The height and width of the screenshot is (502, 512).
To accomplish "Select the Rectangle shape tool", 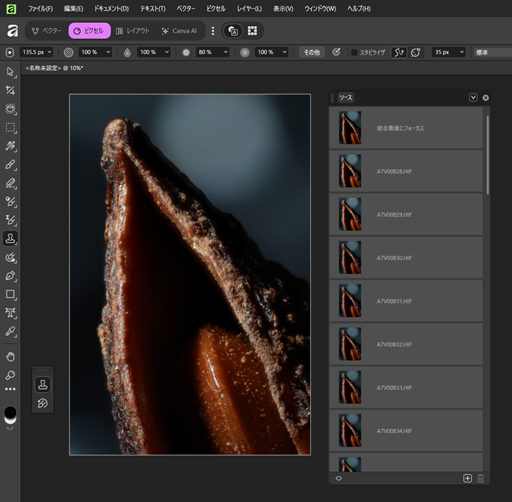I will click(x=10, y=294).
